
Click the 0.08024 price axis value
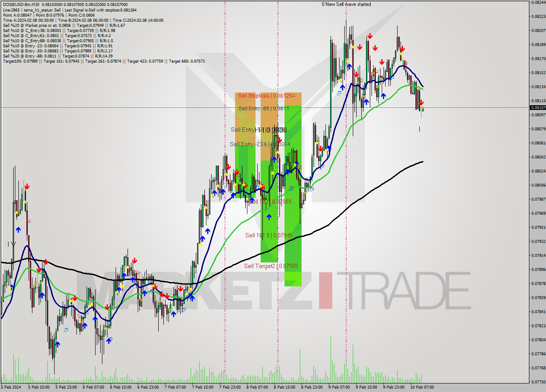[x=538, y=171]
